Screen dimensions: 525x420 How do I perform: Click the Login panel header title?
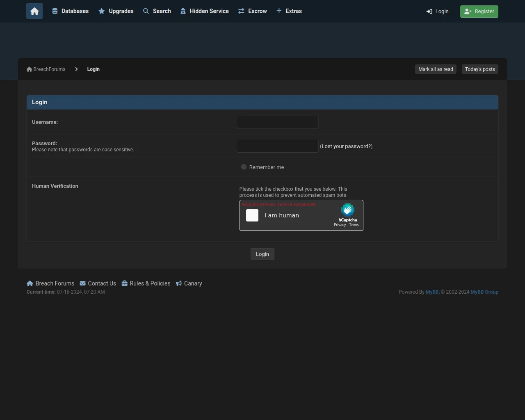[x=40, y=102]
